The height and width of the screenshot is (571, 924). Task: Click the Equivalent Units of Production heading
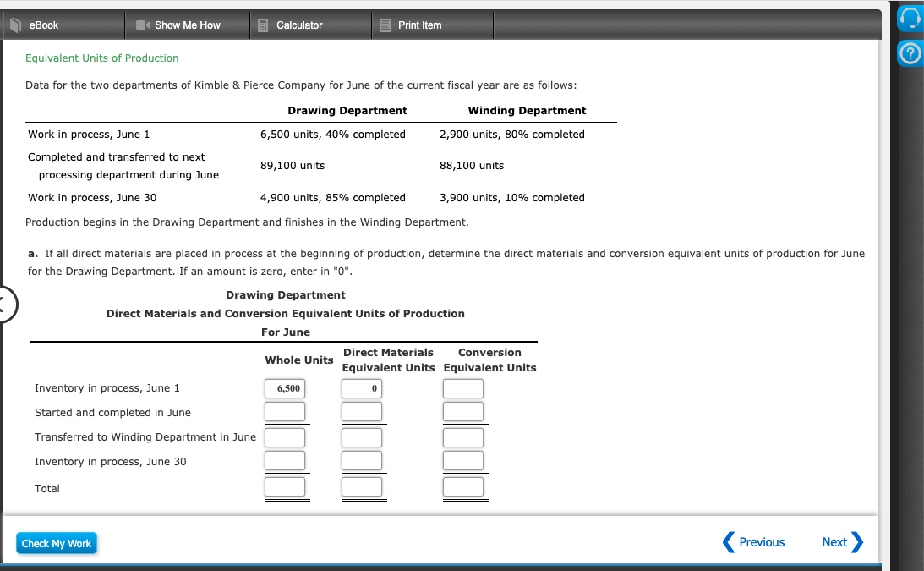pyautogui.click(x=102, y=58)
